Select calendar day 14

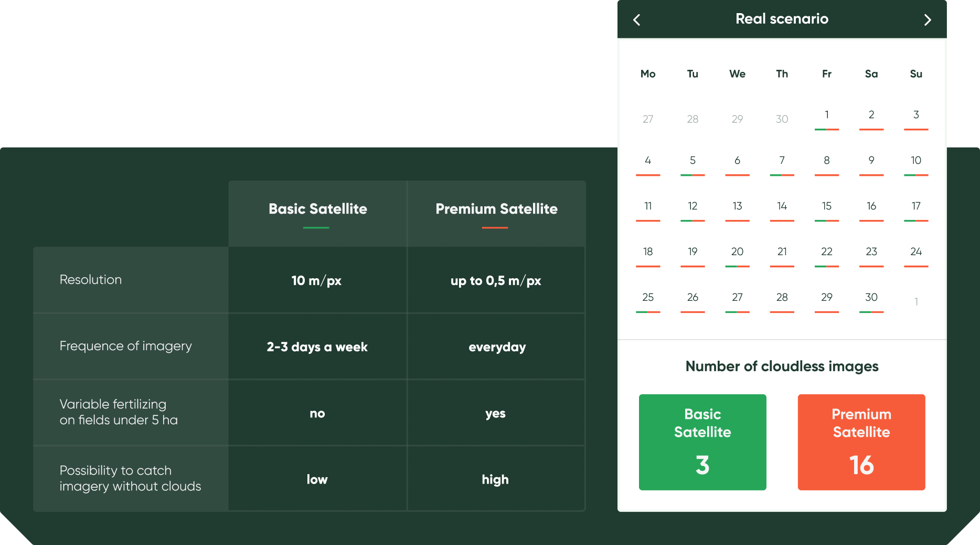(x=782, y=210)
